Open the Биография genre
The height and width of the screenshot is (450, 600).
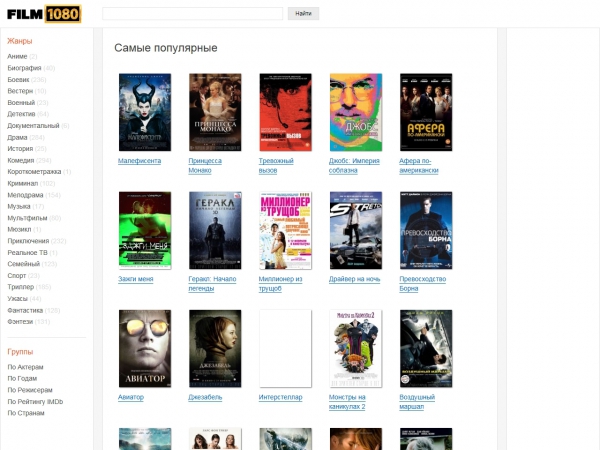(24, 68)
